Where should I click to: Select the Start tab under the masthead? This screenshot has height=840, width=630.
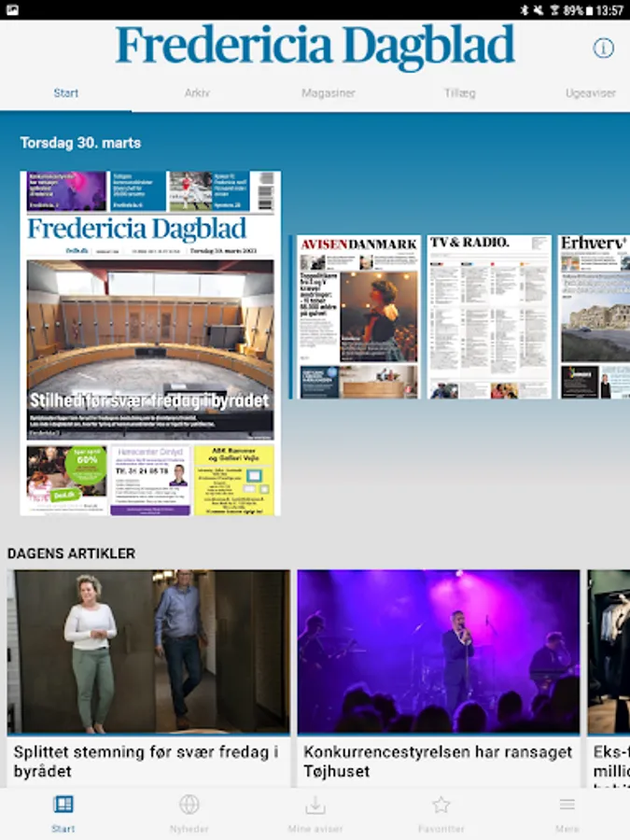click(66, 92)
